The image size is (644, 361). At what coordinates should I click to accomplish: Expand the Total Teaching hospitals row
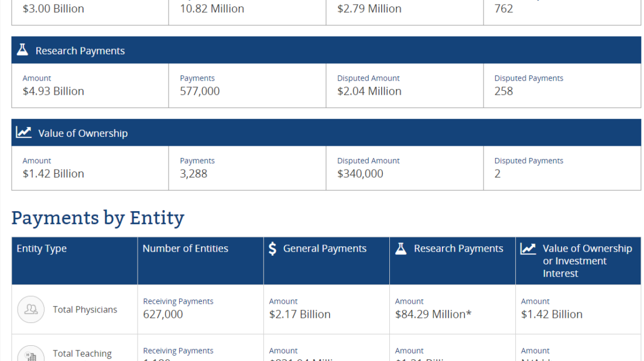(83, 353)
